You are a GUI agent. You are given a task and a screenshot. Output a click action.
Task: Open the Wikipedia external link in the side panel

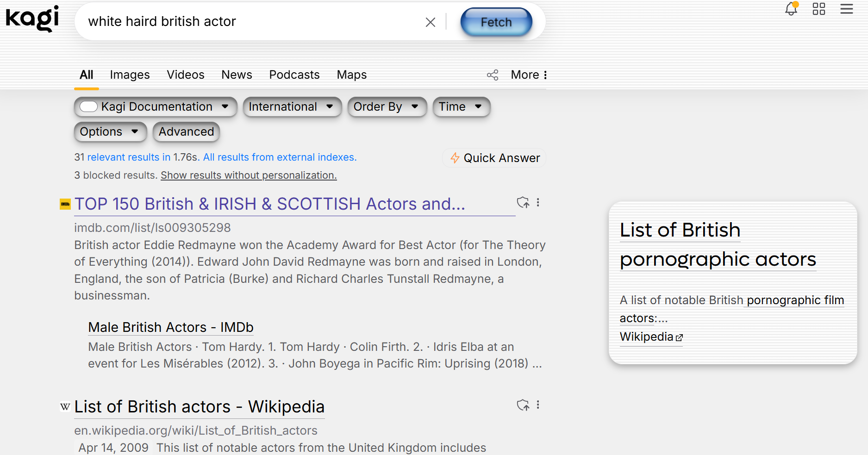651,337
